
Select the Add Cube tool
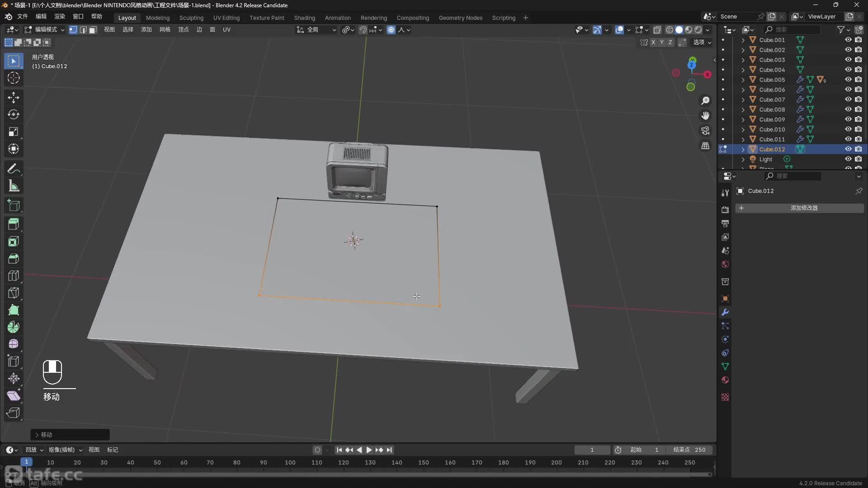(x=14, y=206)
